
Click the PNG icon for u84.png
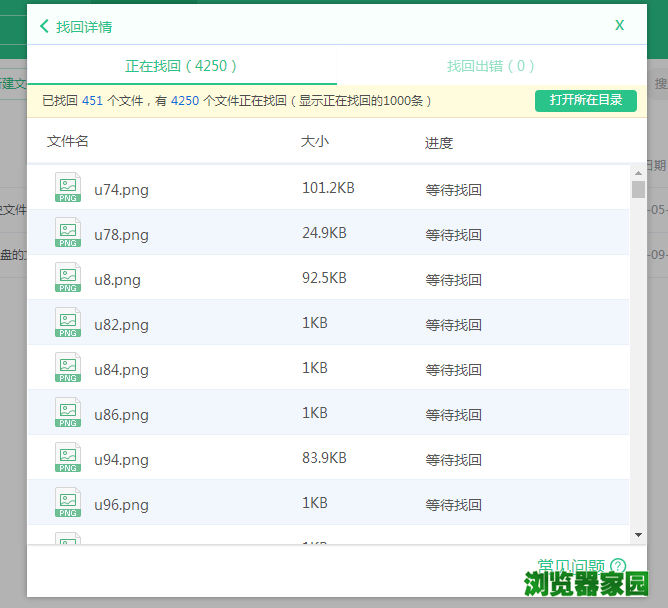[x=68, y=368]
